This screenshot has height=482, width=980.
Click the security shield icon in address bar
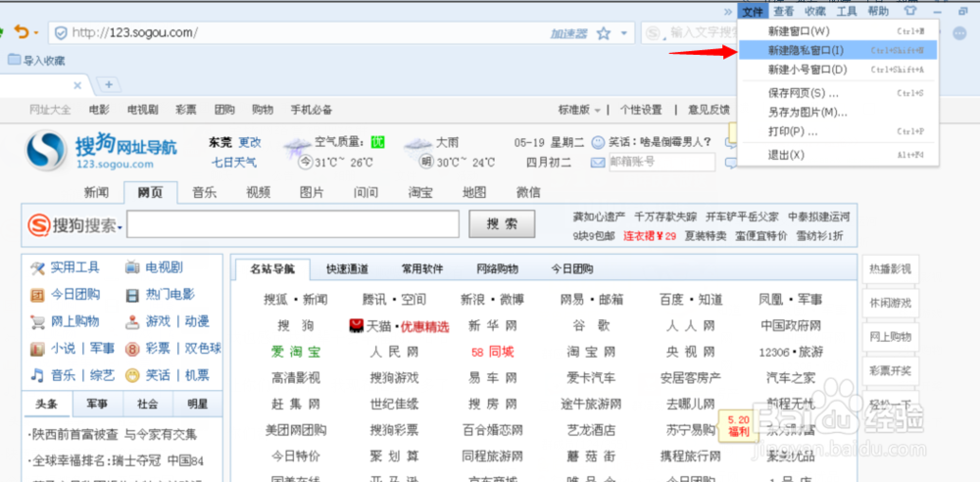(61, 32)
